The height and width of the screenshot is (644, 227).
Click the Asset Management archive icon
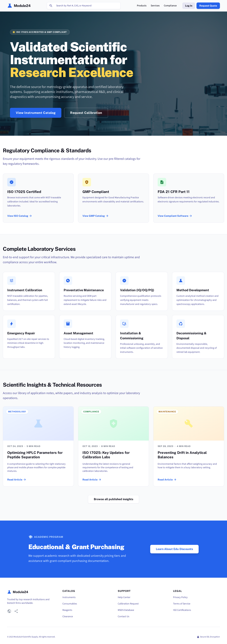point(68,324)
